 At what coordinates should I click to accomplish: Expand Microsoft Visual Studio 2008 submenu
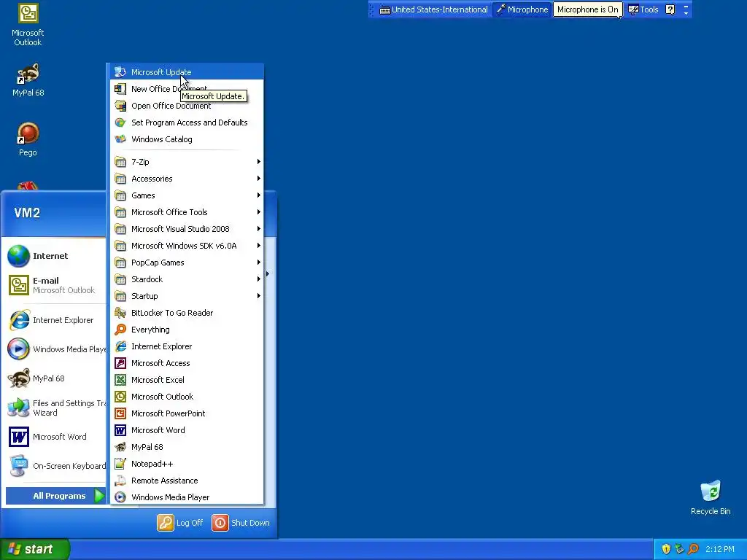pyautogui.click(x=187, y=229)
